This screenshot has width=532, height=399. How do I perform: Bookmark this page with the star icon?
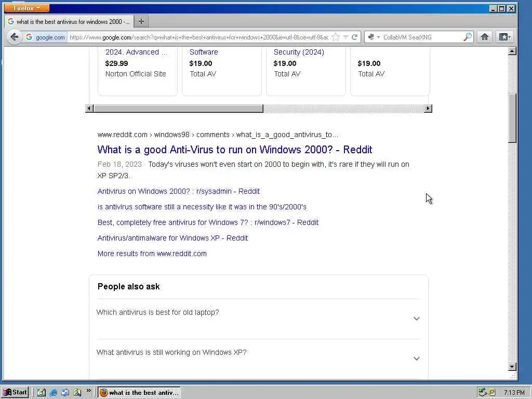[336, 37]
